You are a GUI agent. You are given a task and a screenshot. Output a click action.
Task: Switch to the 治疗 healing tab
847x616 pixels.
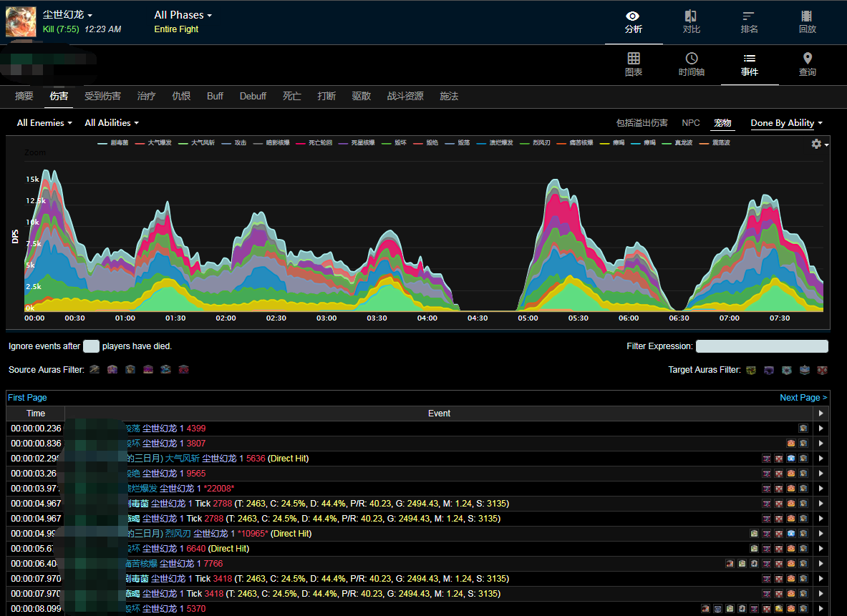146,96
